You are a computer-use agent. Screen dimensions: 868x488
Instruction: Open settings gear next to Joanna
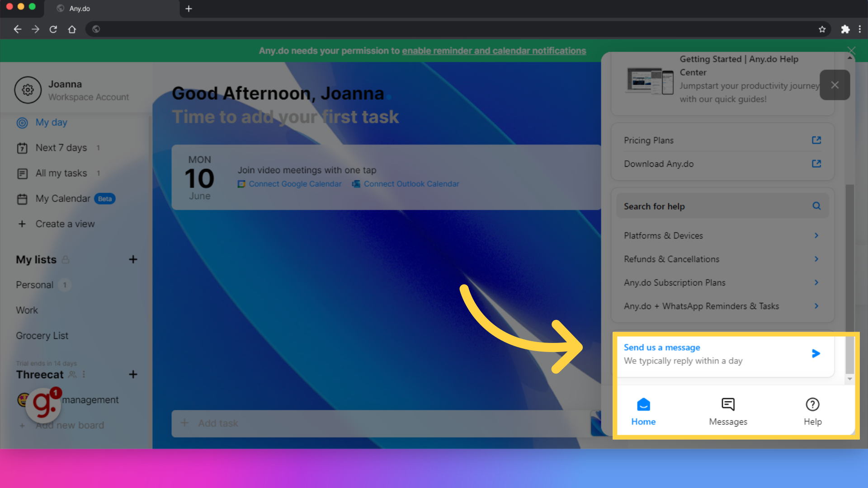coord(28,90)
